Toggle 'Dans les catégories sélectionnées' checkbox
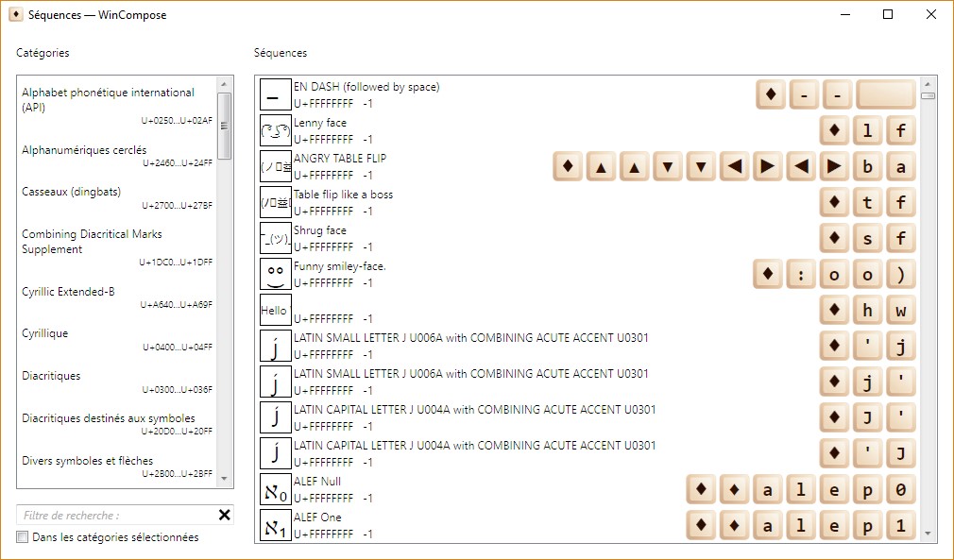Viewport: 954px width, 560px height. (22, 537)
